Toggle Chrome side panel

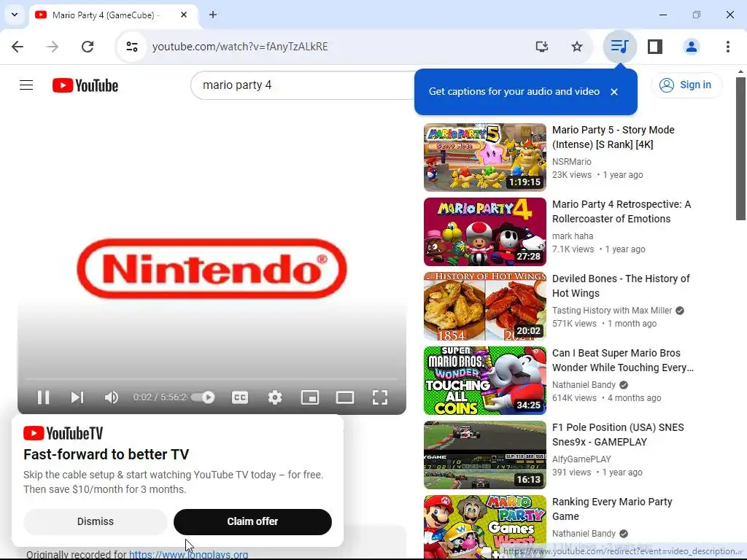pos(655,46)
